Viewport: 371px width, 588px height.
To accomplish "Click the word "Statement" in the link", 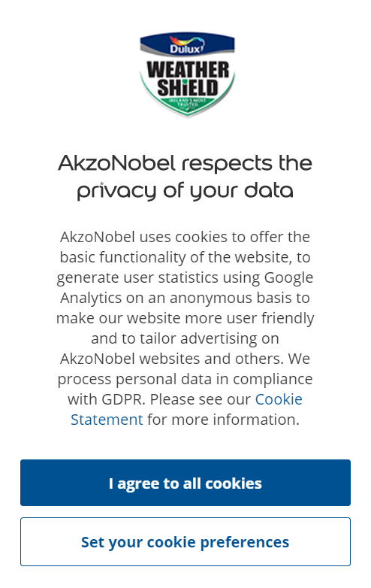I will coord(107,420).
